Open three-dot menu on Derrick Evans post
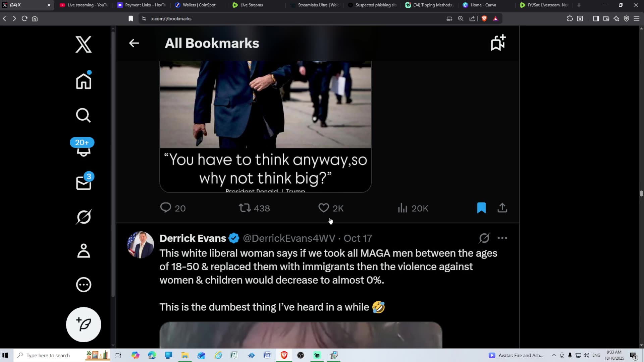 tap(502, 238)
